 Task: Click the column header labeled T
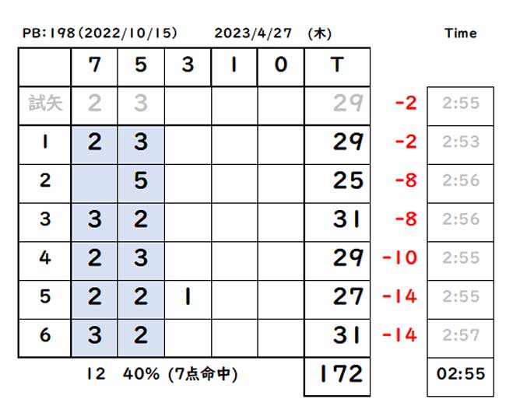pos(337,67)
